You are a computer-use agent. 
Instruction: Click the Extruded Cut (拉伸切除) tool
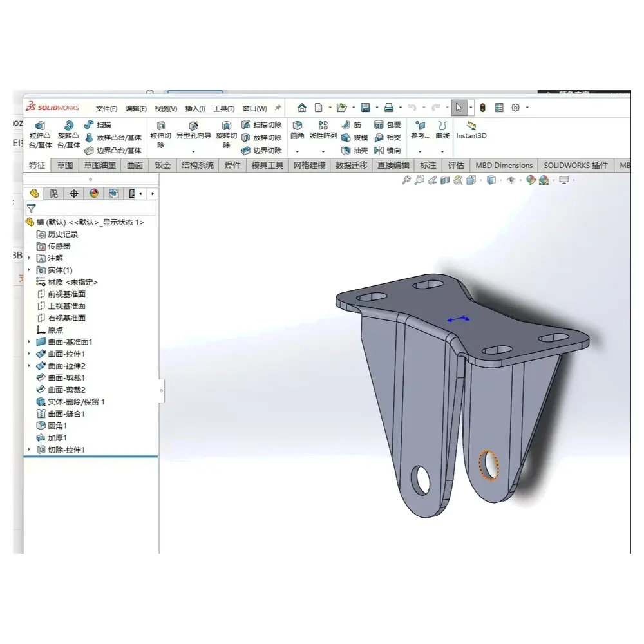click(x=160, y=135)
